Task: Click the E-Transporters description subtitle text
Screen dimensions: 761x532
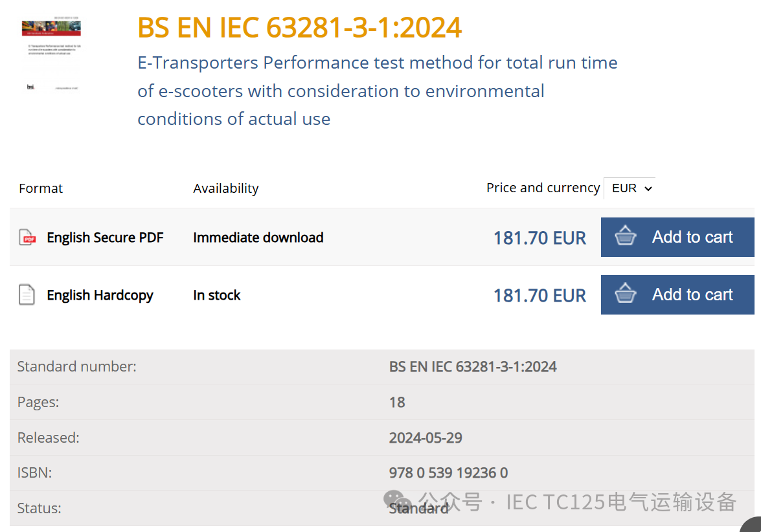Action: [377, 91]
